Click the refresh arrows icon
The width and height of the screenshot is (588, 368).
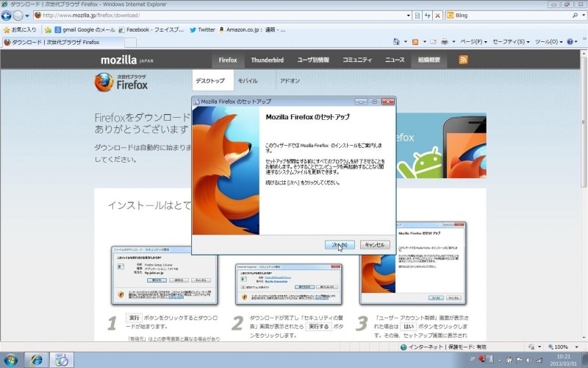(428, 15)
